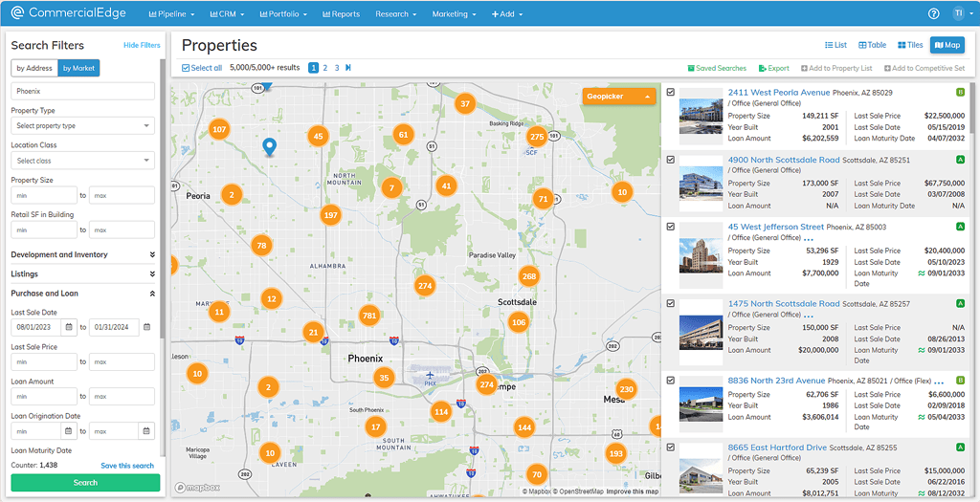The width and height of the screenshot is (980, 502).
Task: Jump to last results page icon
Action: tap(348, 68)
